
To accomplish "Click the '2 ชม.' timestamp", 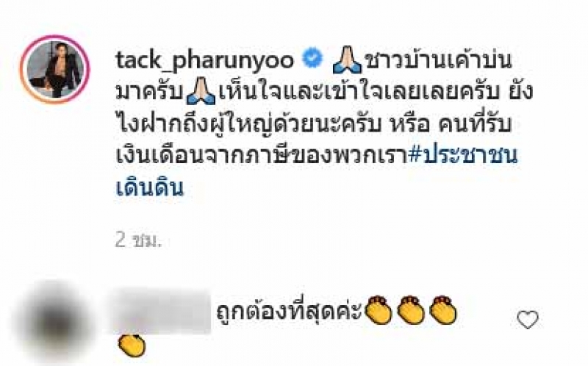I will tap(138, 240).
